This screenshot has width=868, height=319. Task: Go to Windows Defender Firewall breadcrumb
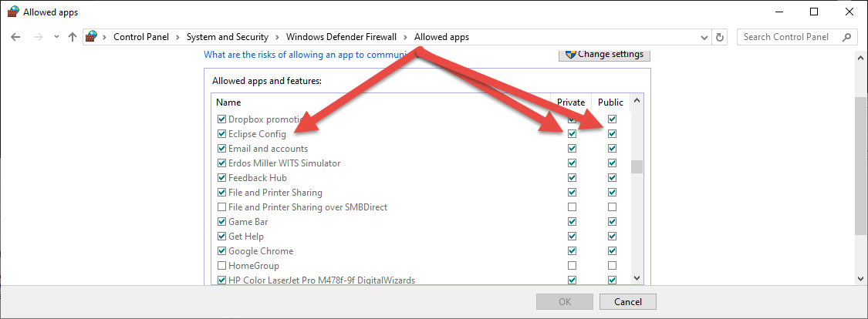pyautogui.click(x=341, y=37)
